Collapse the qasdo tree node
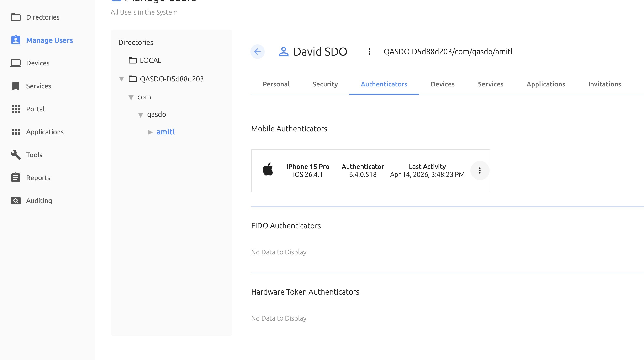Screen dimensions: 644x360 point(141,115)
